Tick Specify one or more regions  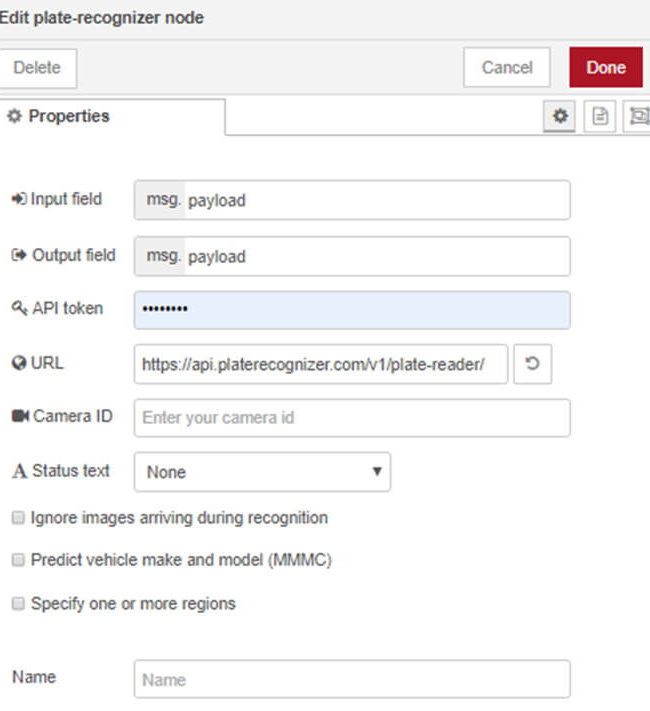pos(18,604)
